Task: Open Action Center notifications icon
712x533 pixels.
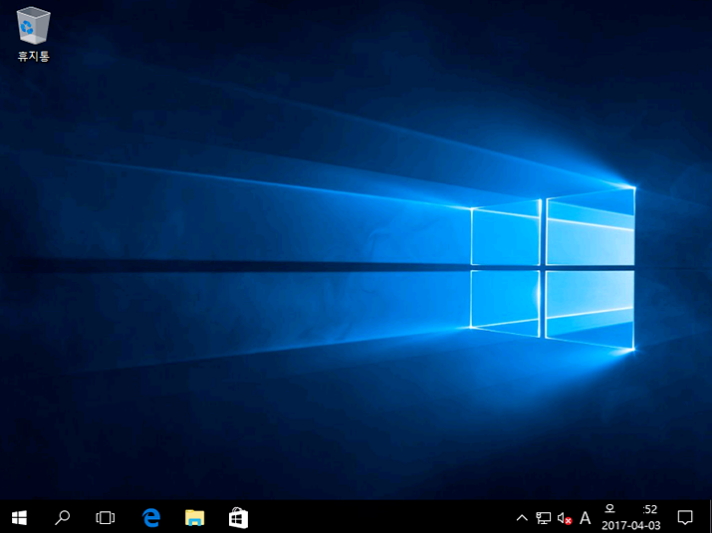Action: coord(685,517)
